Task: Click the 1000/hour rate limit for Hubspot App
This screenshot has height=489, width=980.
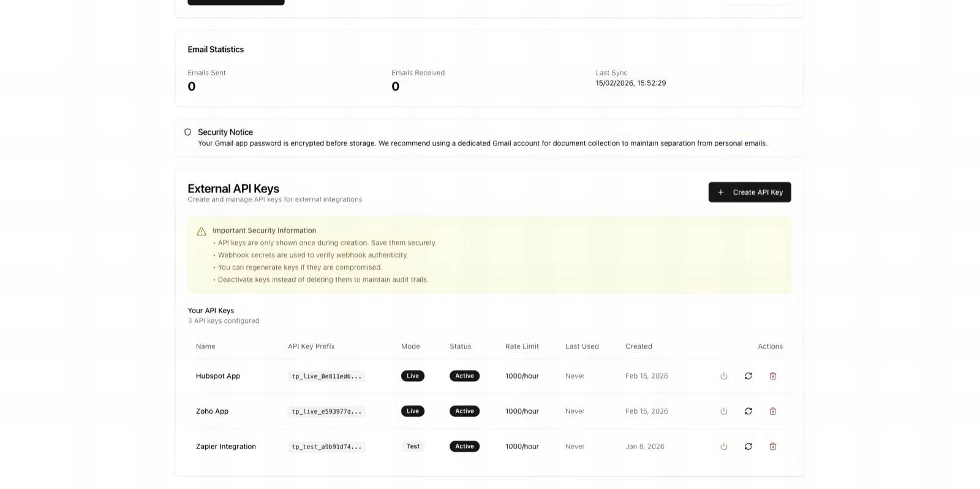Action: click(x=522, y=376)
